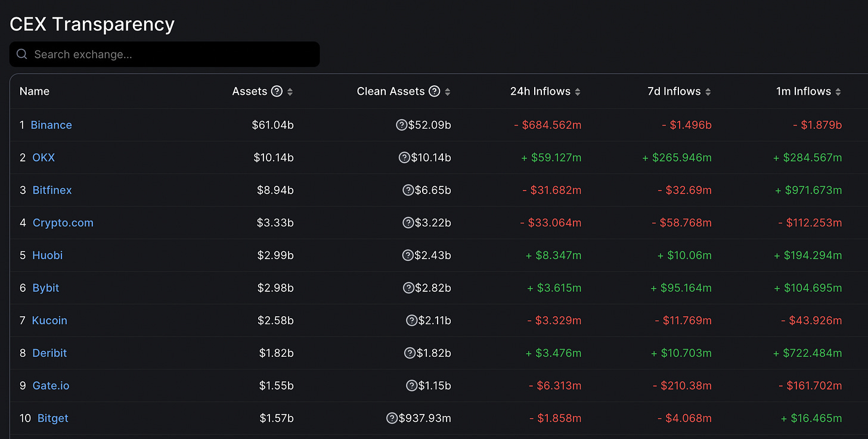
Task: Open the Gate.io exchange link
Action: (51, 385)
